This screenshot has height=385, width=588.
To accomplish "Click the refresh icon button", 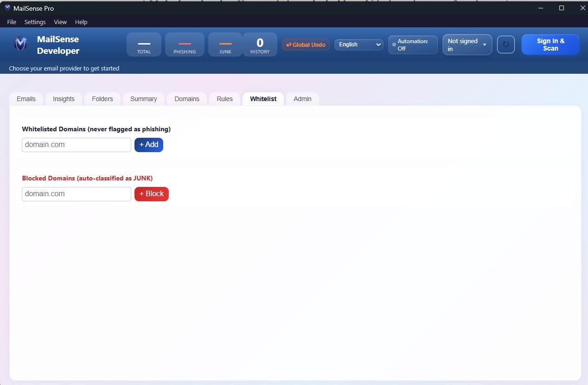I will pos(506,45).
